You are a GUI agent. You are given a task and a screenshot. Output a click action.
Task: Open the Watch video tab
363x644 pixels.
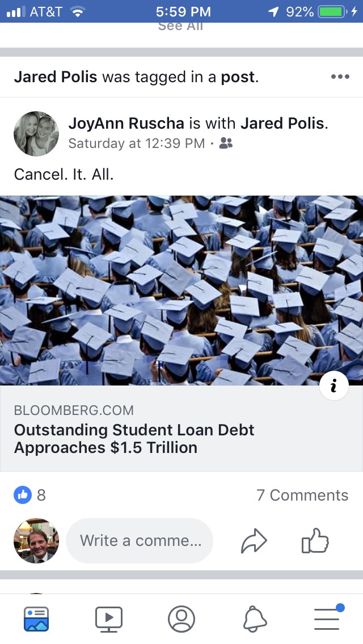pos(109,618)
